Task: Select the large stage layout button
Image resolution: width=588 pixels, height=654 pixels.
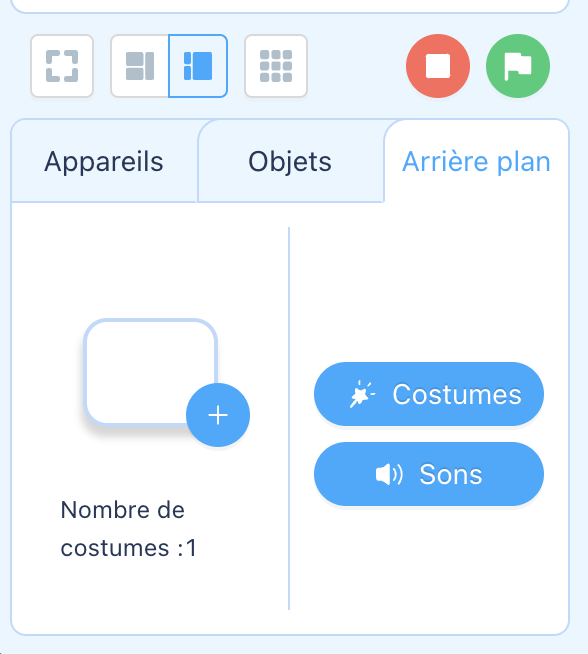Action: [x=198, y=66]
